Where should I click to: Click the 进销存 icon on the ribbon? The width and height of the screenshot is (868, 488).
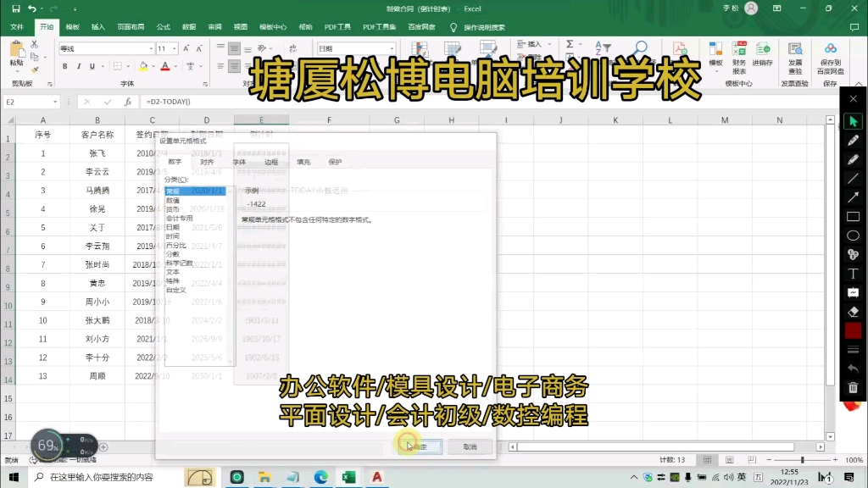pos(763,49)
